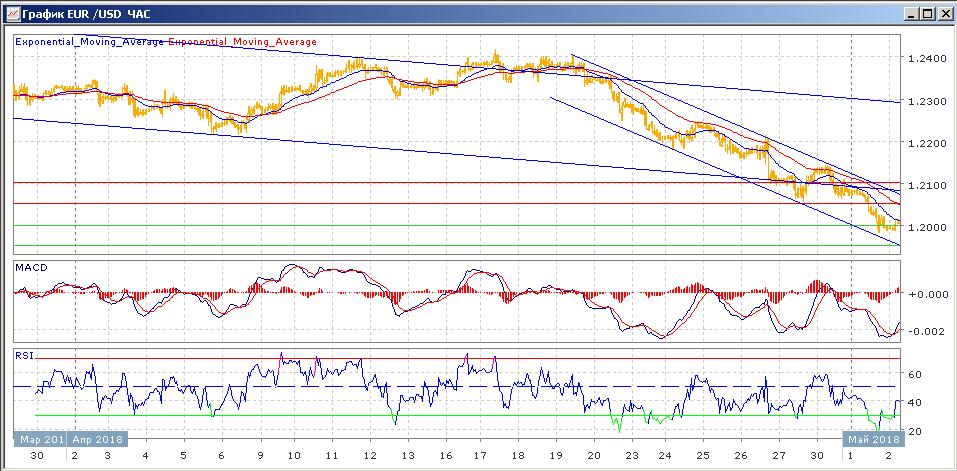Select the blue Exponential_Moving_Average legend label
The width and height of the screenshot is (957, 471).
point(89,42)
